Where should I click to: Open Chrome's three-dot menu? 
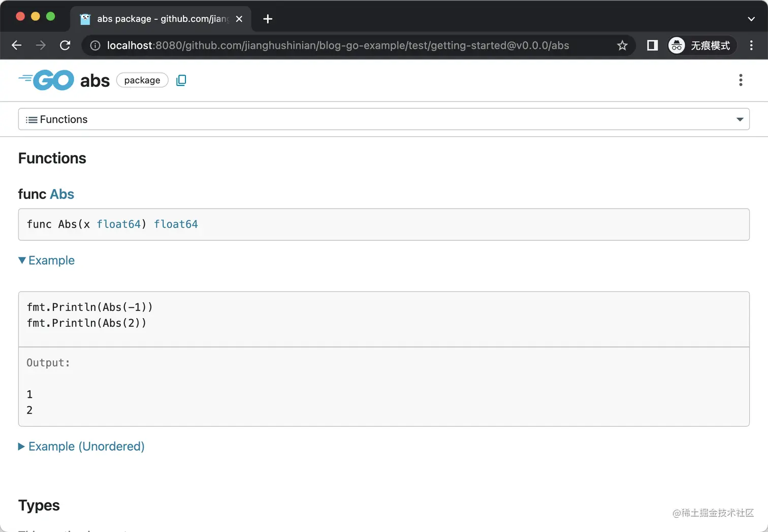tap(751, 46)
